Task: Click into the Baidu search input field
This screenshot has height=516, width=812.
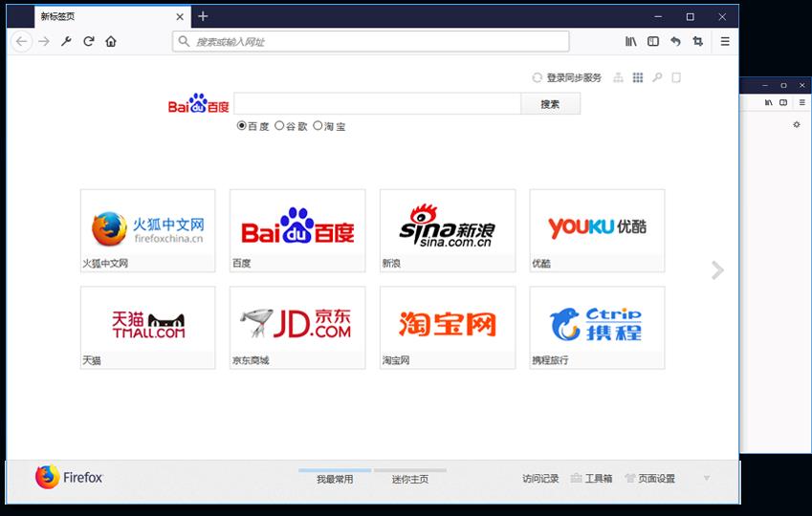Action: pos(377,103)
